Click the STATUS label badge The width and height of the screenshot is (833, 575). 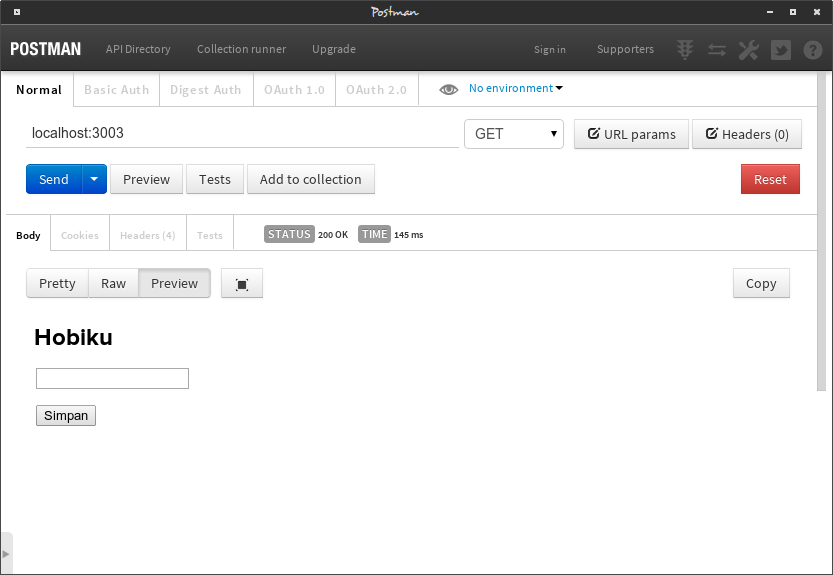click(289, 234)
